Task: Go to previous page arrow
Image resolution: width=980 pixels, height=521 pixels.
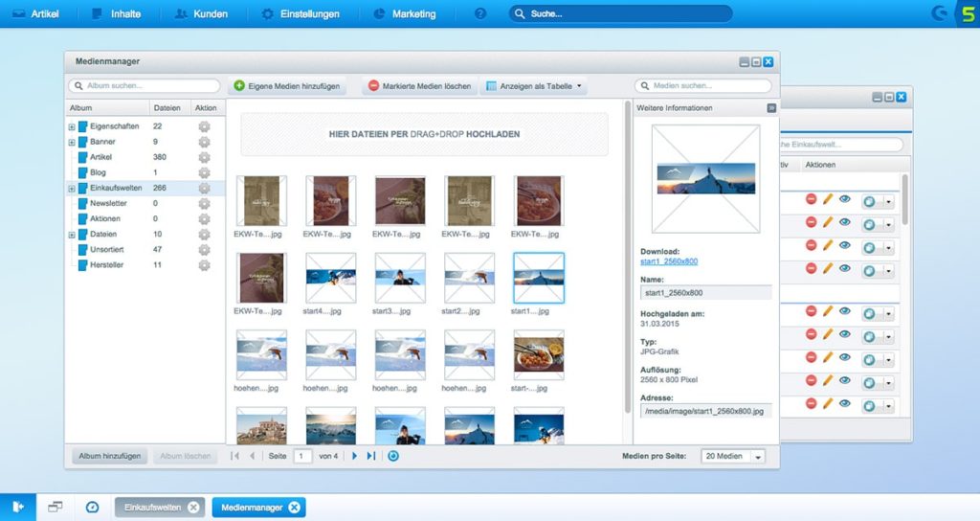Action: 253,456
